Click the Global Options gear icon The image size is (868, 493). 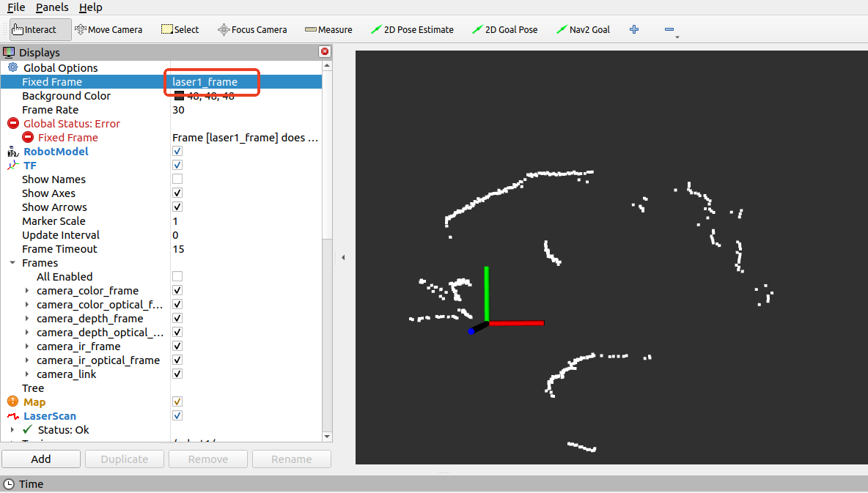click(12, 67)
